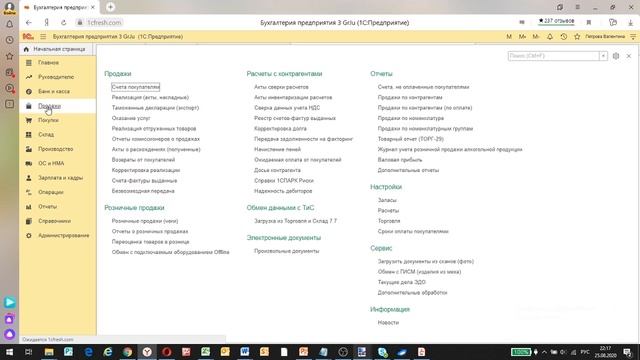Click the M calculator memory button
Screen dimensions: 640x360
point(509,37)
